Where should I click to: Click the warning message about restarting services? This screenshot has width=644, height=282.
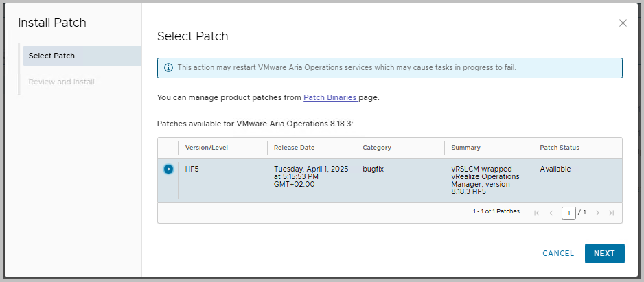[347, 67]
